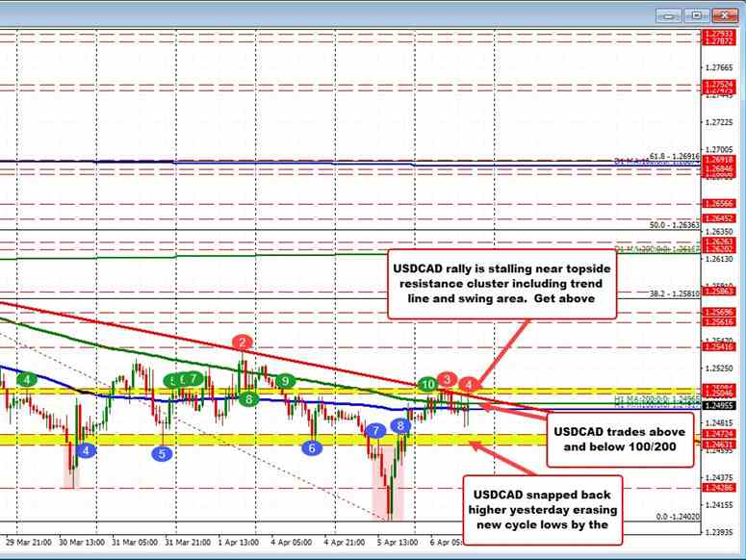Maximize the chart window

pyautogui.click(x=696, y=16)
